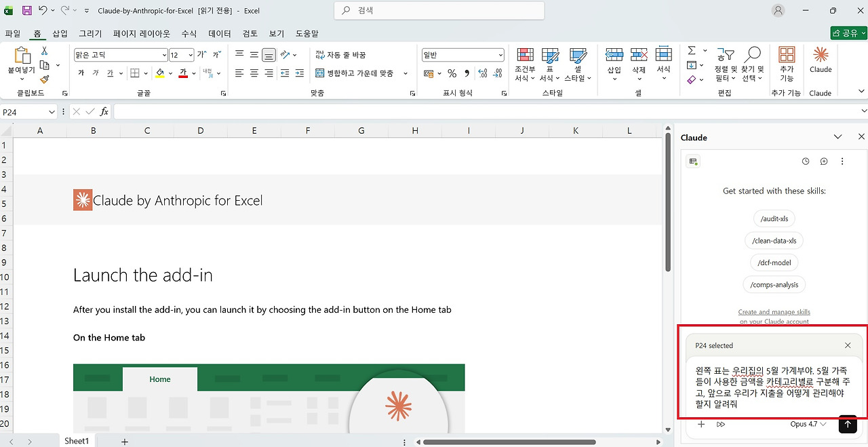Open Merge and Center dropdown arrow
Image resolution: width=868 pixels, height=447 pixels.
point(406,73)
